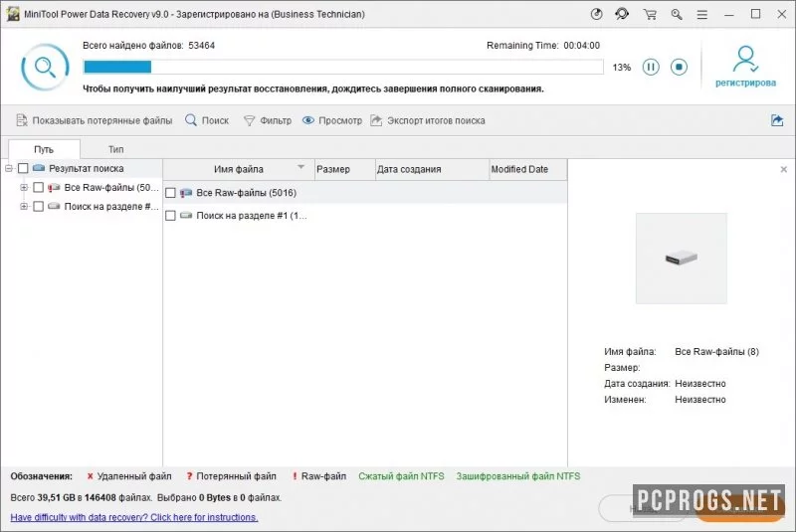The width and height of the screenshot is (796, 532).
Task: Minimize the MiniTool window
Action: point(729,15)
